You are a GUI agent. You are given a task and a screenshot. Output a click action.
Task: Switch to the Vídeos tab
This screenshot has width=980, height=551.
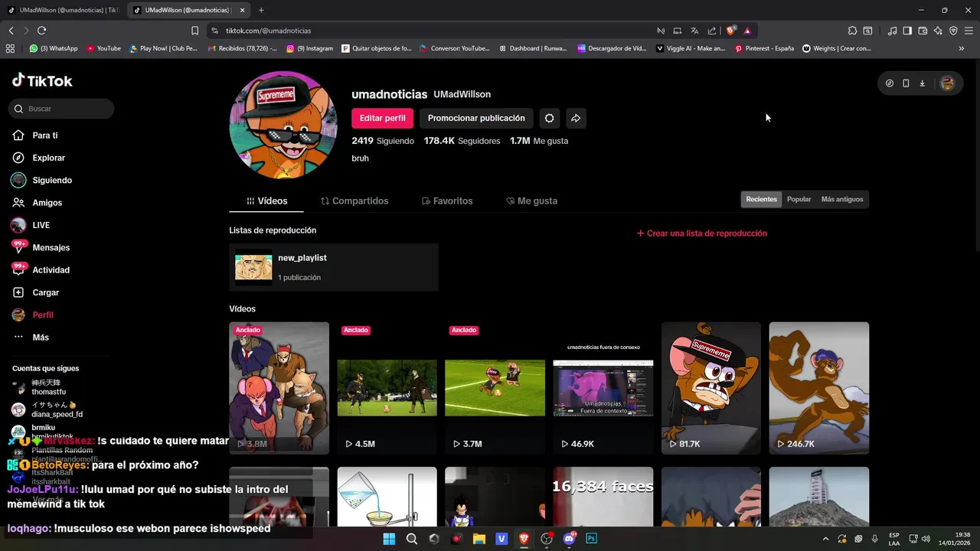(266, 201)
